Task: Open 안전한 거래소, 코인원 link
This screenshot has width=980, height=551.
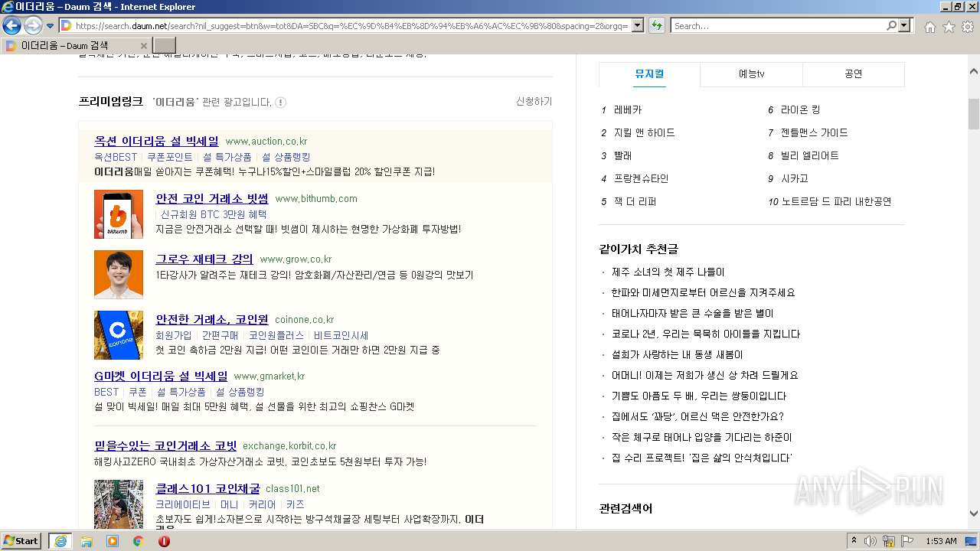Action: click(212, 319)
